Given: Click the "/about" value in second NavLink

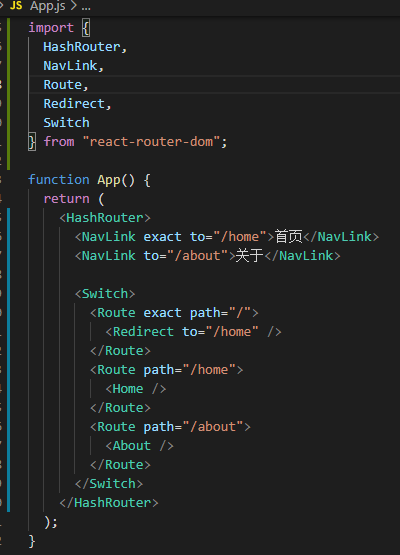Looking at the screenshot, I should click(201, 256).
